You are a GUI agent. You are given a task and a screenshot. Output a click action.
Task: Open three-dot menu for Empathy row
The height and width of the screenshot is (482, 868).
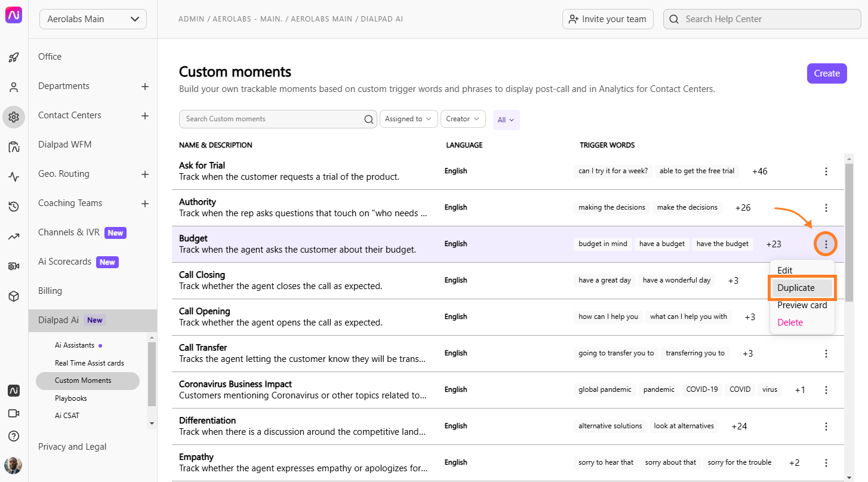tap(826, 463)
